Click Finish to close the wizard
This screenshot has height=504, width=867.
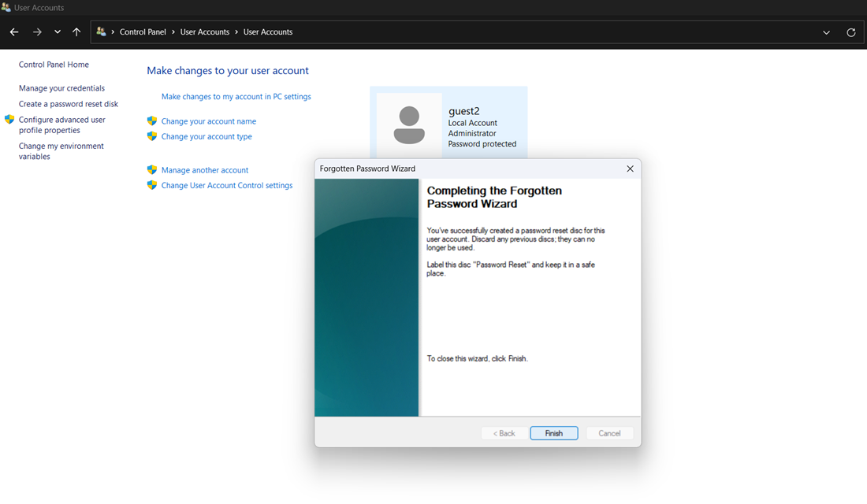554,433
